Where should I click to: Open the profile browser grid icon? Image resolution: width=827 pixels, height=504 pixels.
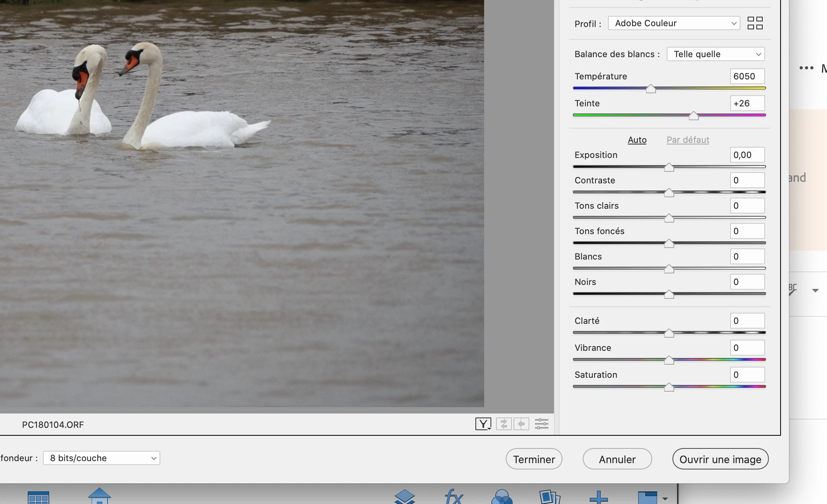[x=755, y=23]
